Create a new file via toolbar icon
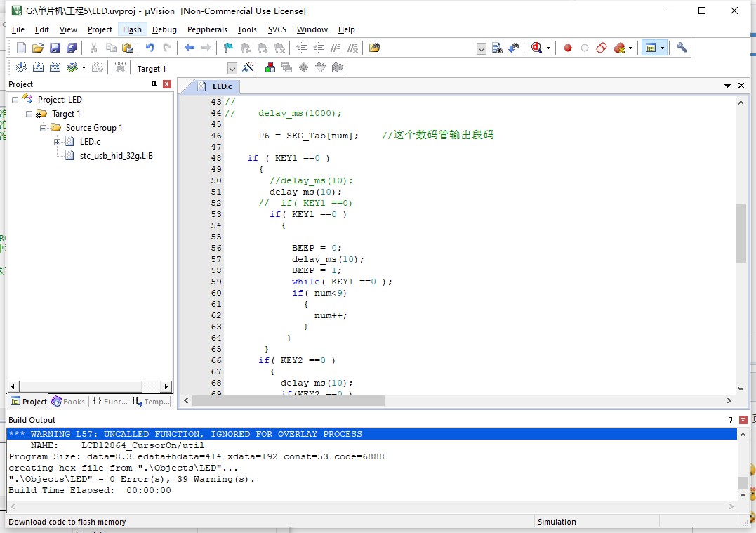Screen dimensions: 756x533 [21, 48]
